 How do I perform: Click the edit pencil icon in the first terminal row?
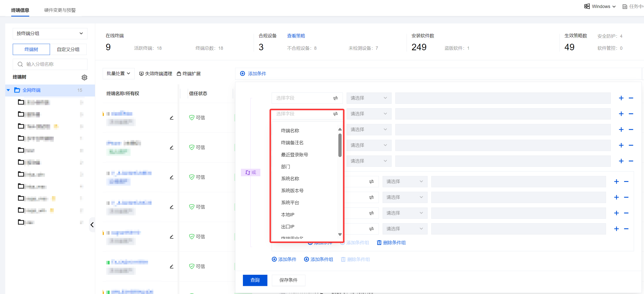(171, 117)
